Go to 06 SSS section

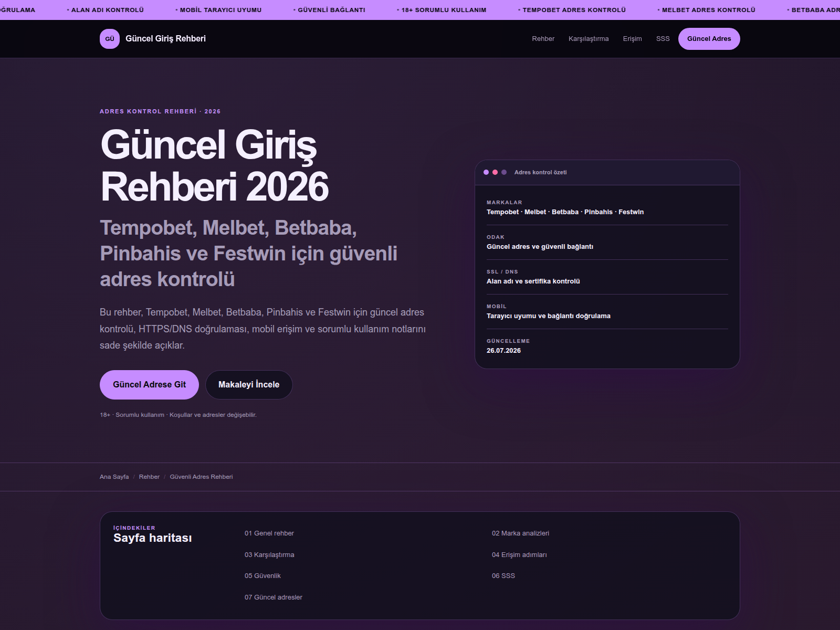click(x=503, y=576)
